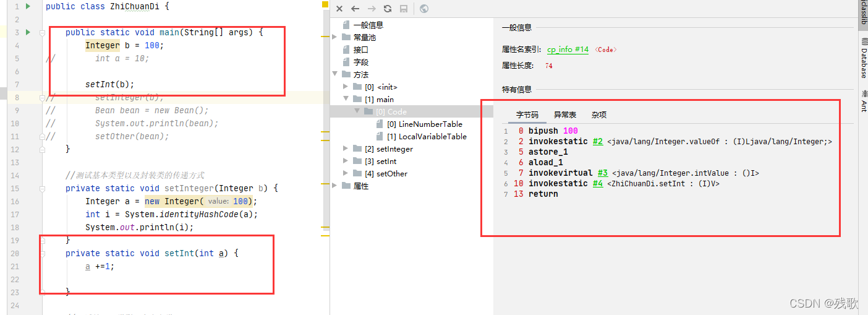Open the Database side panel label

coord(864,63)
